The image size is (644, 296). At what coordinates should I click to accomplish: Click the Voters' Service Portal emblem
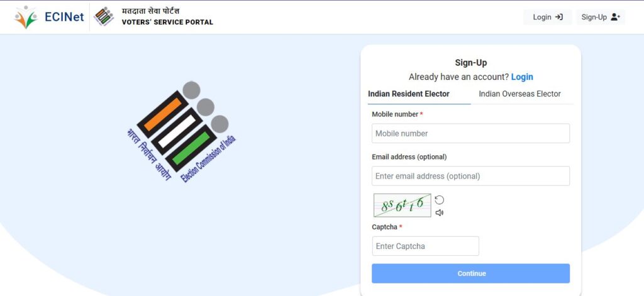[x=104, y=17]
